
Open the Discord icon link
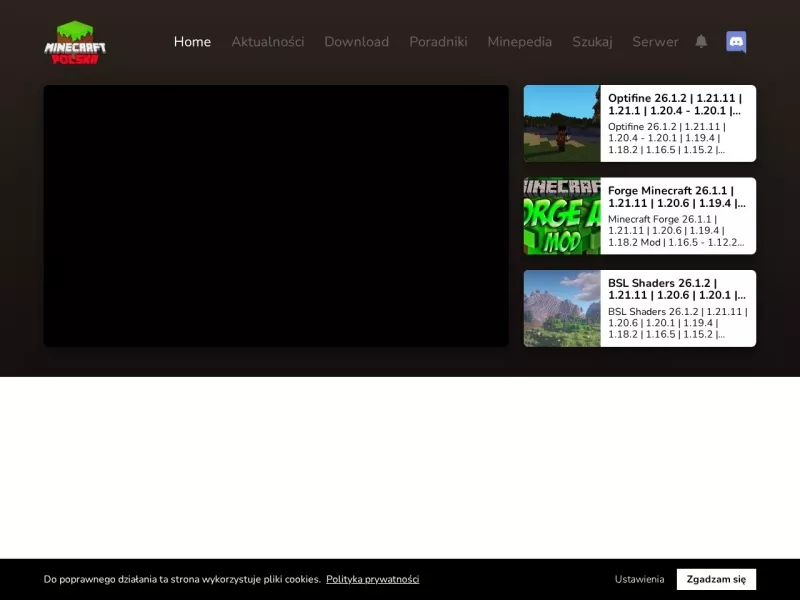coord(736,42)
